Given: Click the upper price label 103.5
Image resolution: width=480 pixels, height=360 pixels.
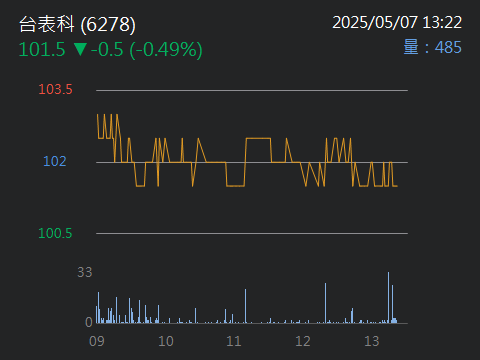Looking at the screenshot, I should click(55, 89).
